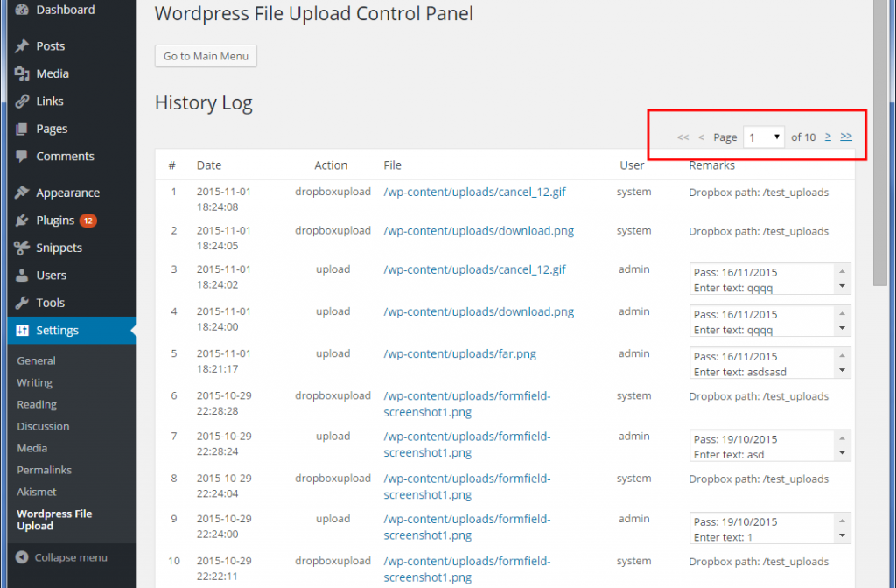Open formfield-screenshot1.png link in row 6
The image size is (896, 588).
pos(467,404)
